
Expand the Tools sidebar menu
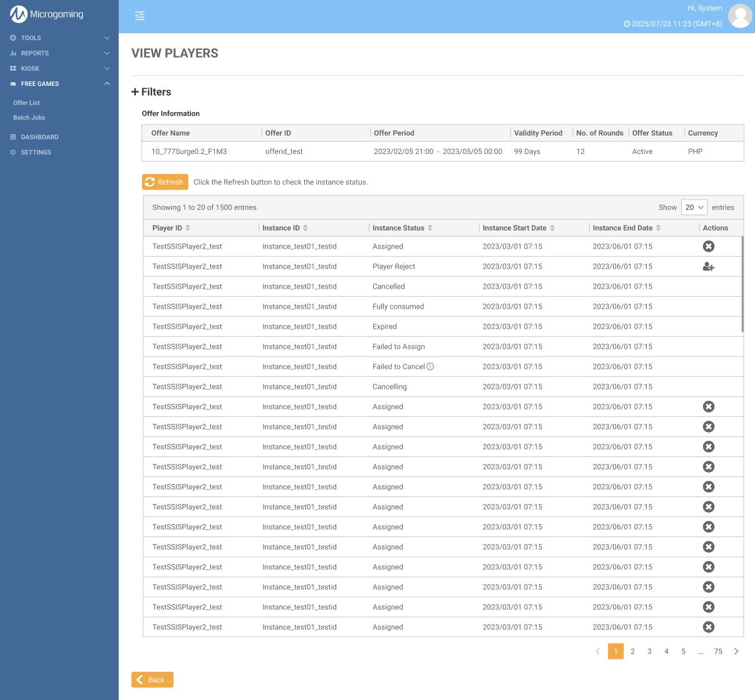tap(59, 38)
